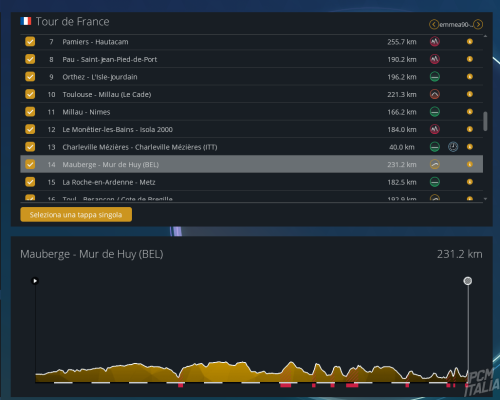Select 'La Roche-en-Ardenne - Metz' stage name
This screenshot has width=500, height=400.
pos(109,182)
